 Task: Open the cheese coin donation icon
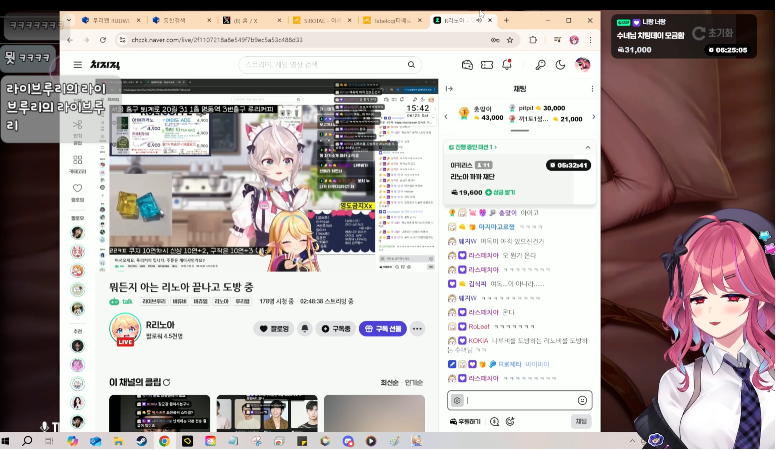pos(494,421)
